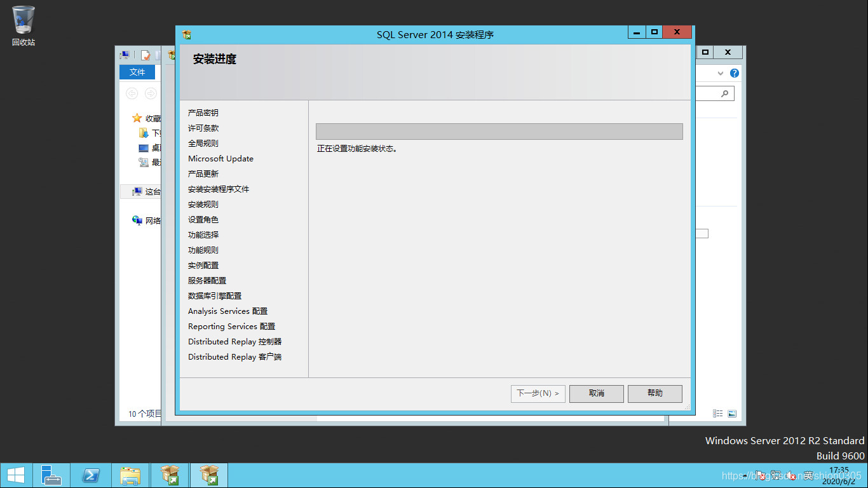Click SQL Server setup title bar icon
The width and height of the screenshot is (868, 488).
[186, 34]
